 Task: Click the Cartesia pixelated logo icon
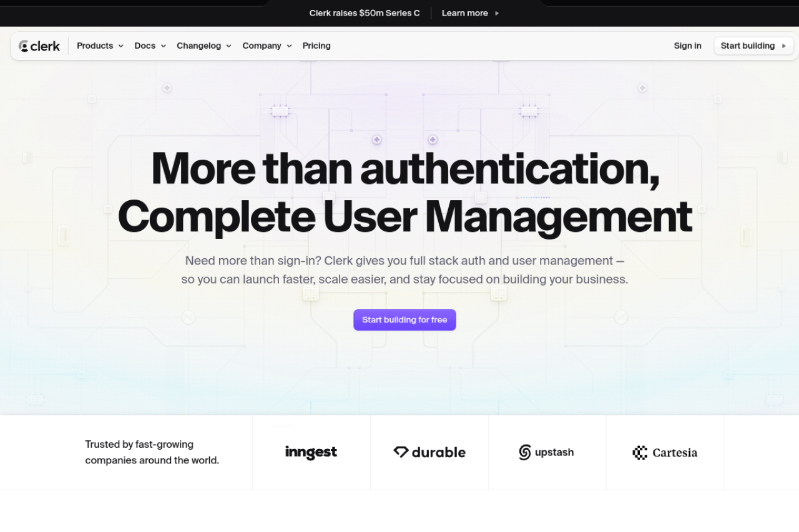(640, 452)
